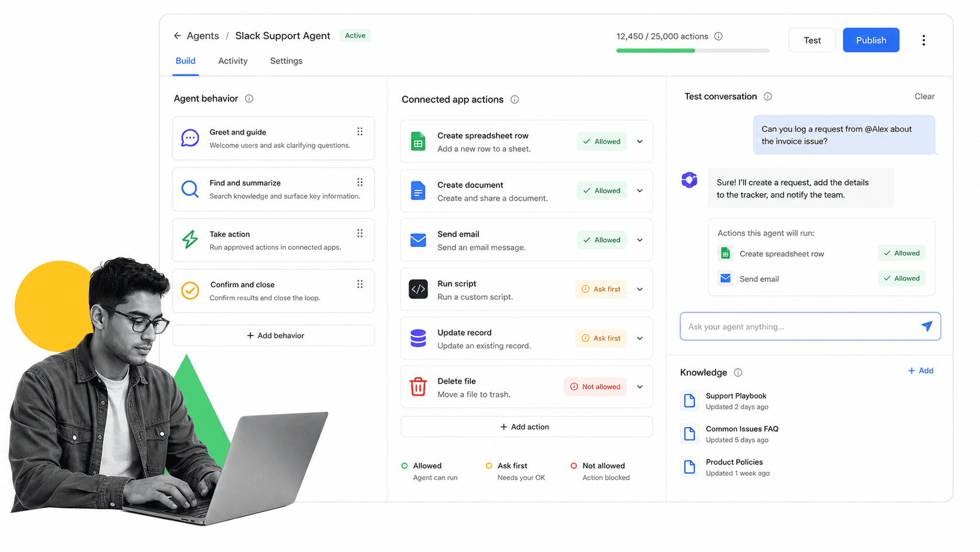Viewport: 980px width, 552px height.
Task: Click Add action button
Action: (x=526, y=427)
